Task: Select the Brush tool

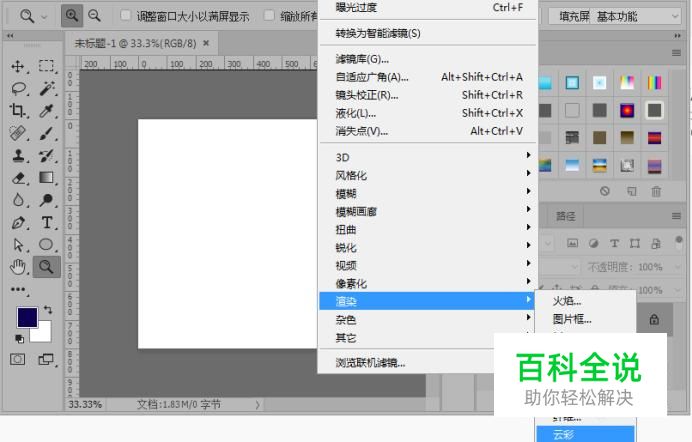Action: tap(46, 133)
